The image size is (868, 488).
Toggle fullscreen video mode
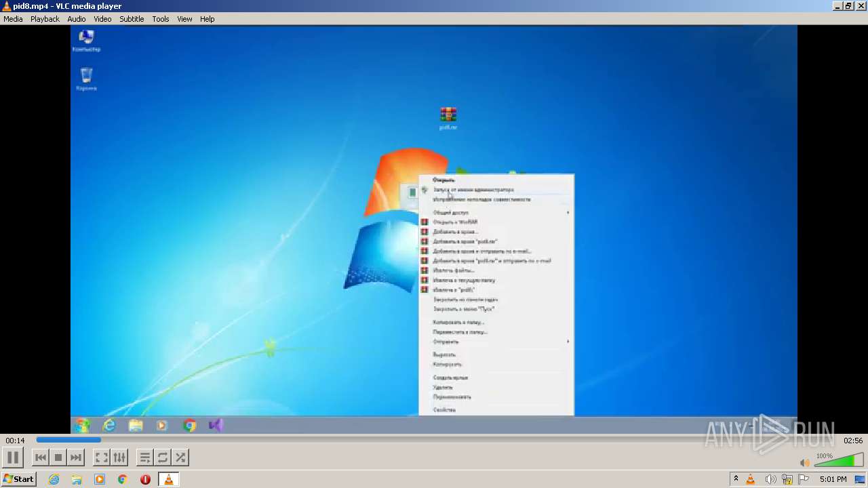click(x=101, y=457)
